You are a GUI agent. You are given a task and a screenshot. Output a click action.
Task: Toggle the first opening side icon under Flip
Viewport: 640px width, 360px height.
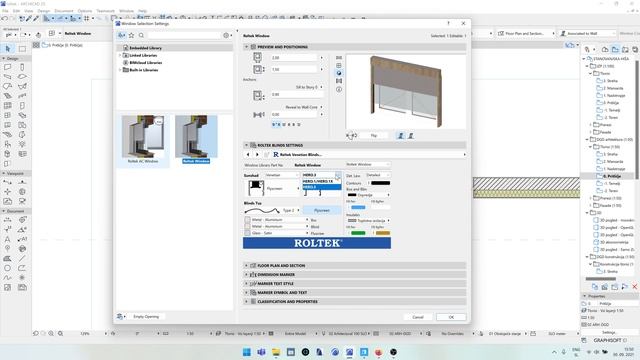[401, 136]
